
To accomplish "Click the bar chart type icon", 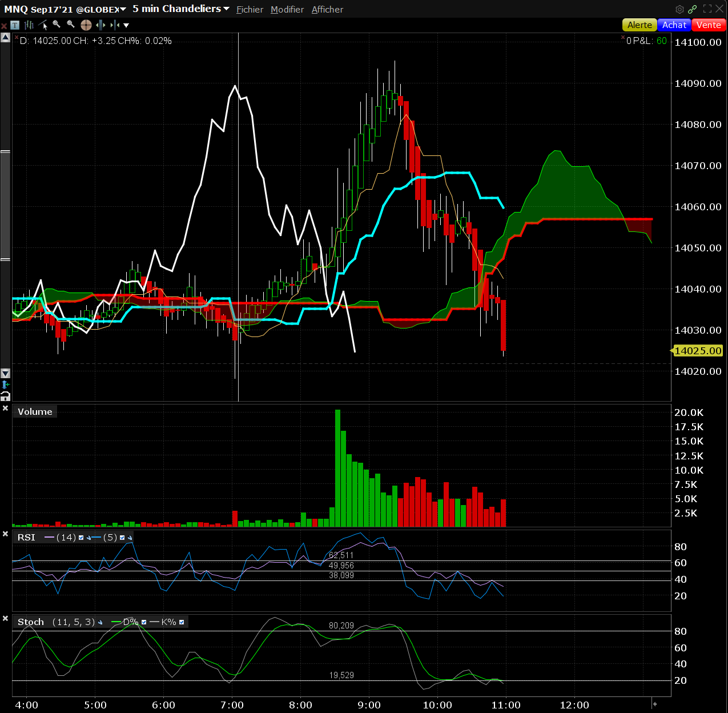I will click(29, 25).
